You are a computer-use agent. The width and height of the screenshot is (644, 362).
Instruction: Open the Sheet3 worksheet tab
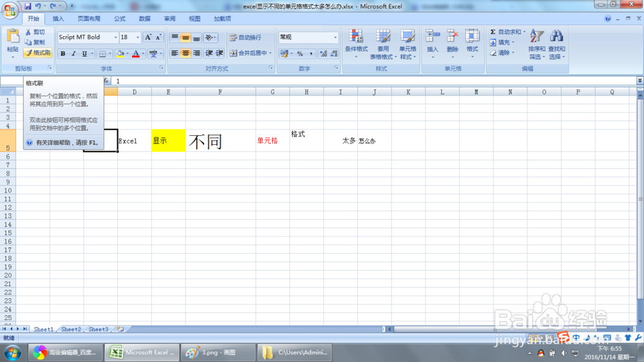point(99,330)
